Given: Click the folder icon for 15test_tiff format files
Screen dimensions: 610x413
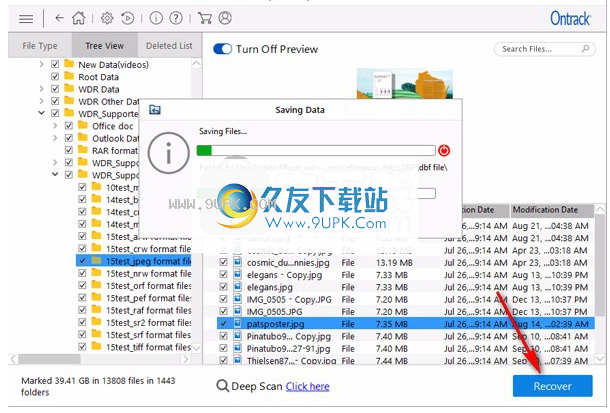Looking at the screenshot, I should click(96, 346).
